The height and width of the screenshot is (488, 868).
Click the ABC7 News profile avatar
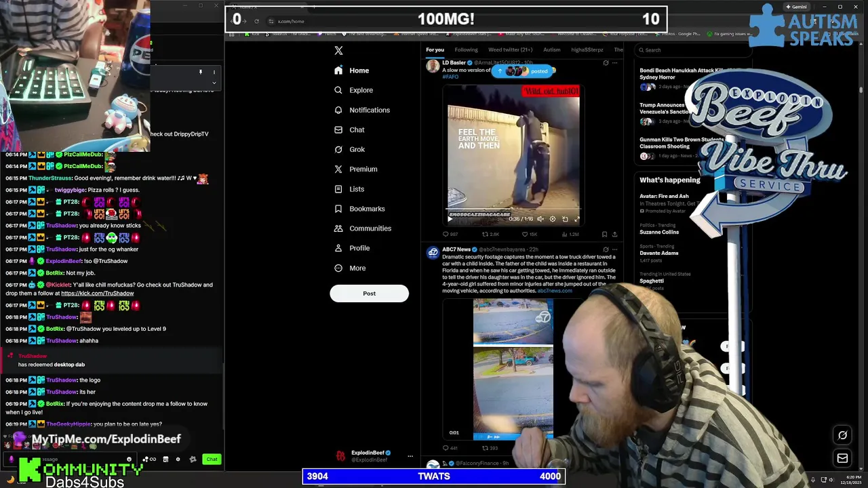click(432, 253)
